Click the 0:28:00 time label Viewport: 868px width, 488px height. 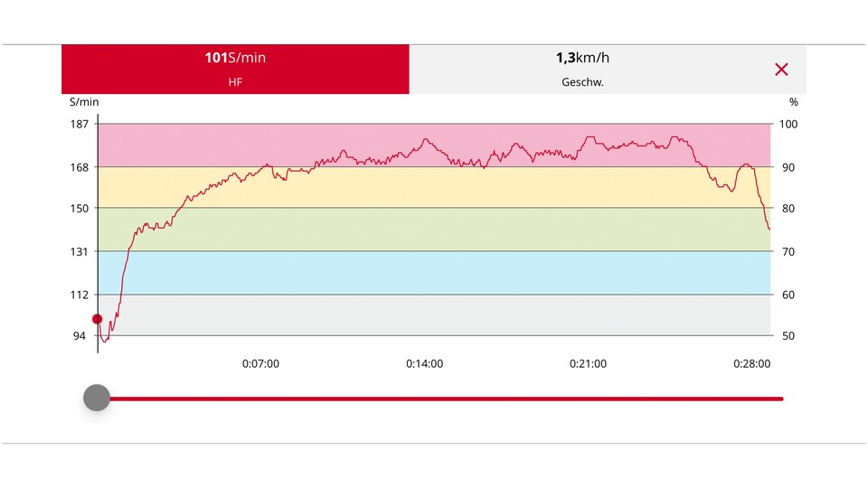751,364
